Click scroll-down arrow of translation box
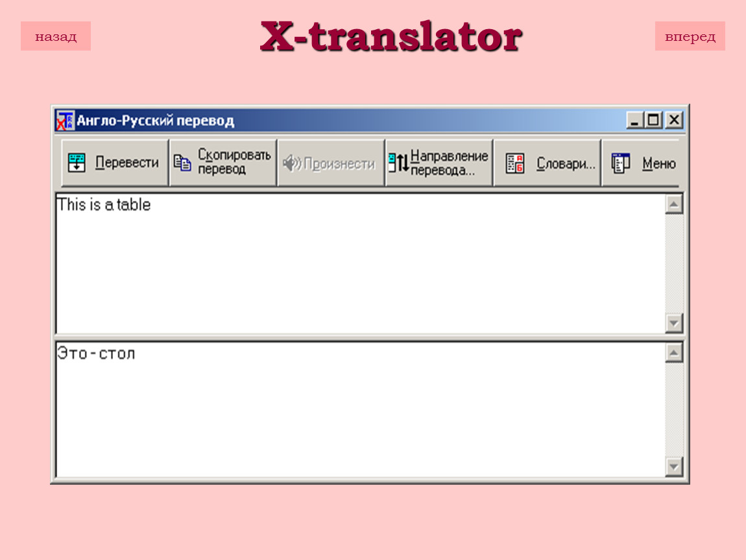 [x=674, y=467]
